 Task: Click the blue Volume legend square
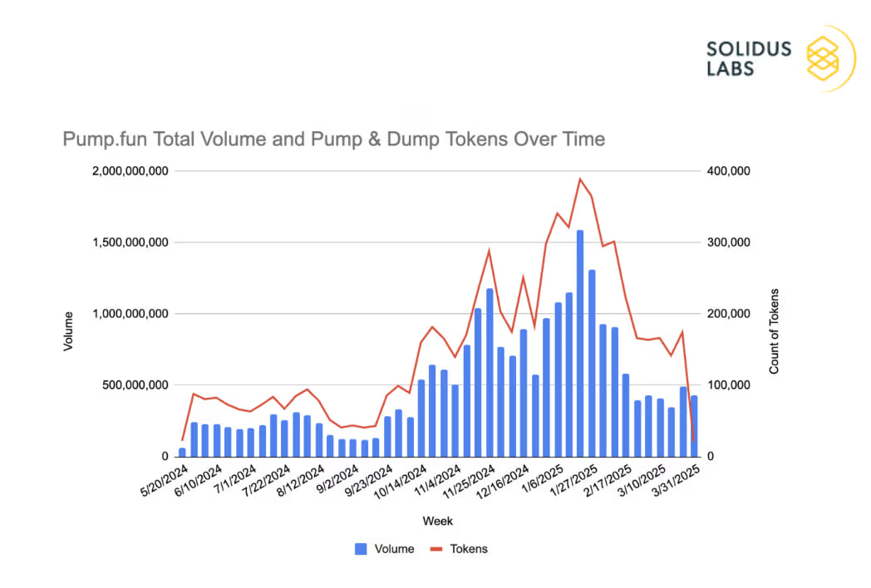pyautogui.click(x=362, y=549)
